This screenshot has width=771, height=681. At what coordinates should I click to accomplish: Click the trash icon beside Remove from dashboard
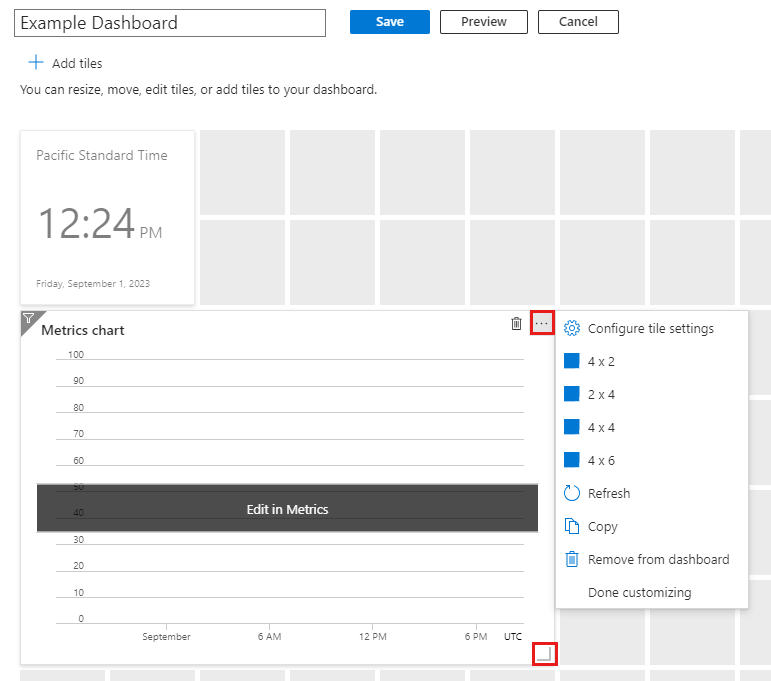tap(572, 559)
